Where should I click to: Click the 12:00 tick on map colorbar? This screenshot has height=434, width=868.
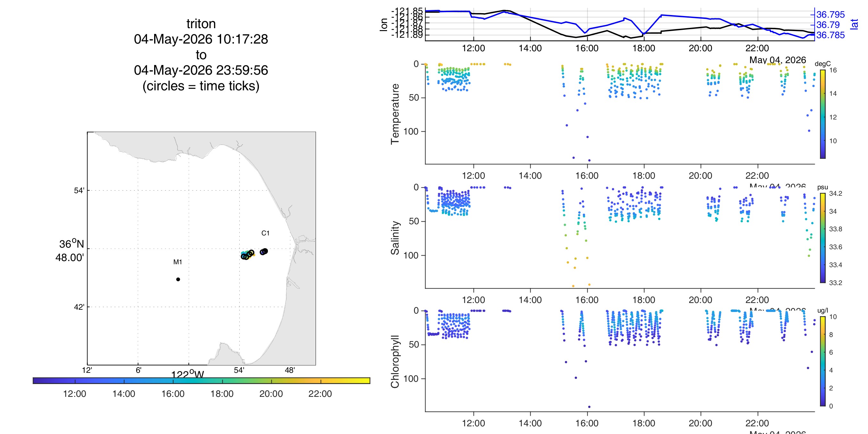(x=74, y=394)
